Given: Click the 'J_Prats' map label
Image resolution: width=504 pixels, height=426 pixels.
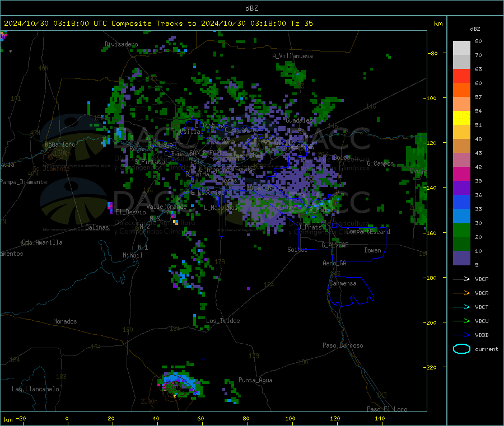Looking at the screenshot, I should [x=310, y=227].
